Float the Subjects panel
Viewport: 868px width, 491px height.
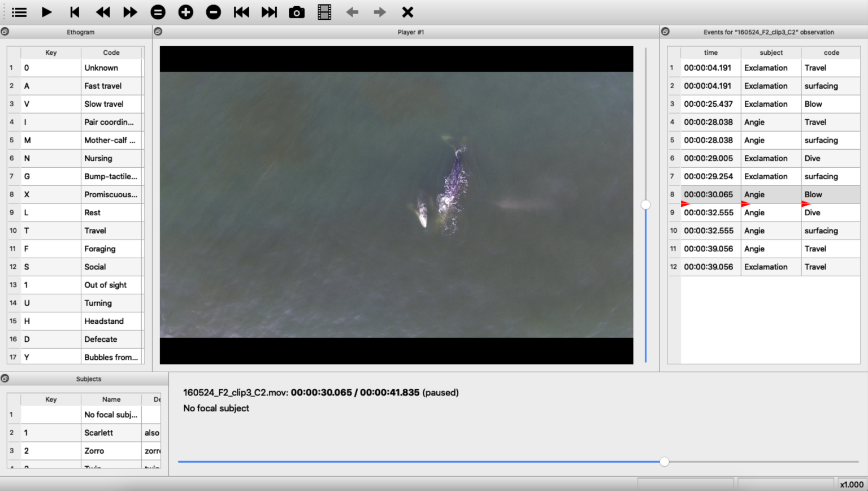5,379
